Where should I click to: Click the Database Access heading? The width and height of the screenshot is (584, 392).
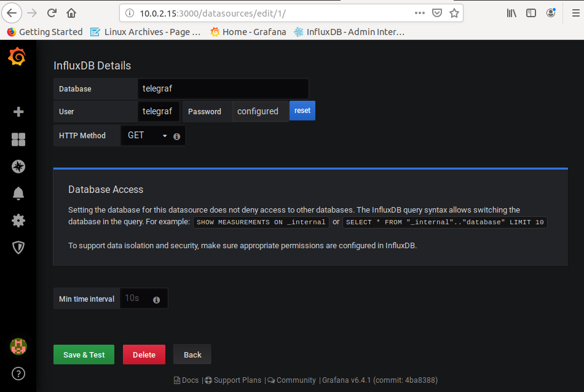105,189
